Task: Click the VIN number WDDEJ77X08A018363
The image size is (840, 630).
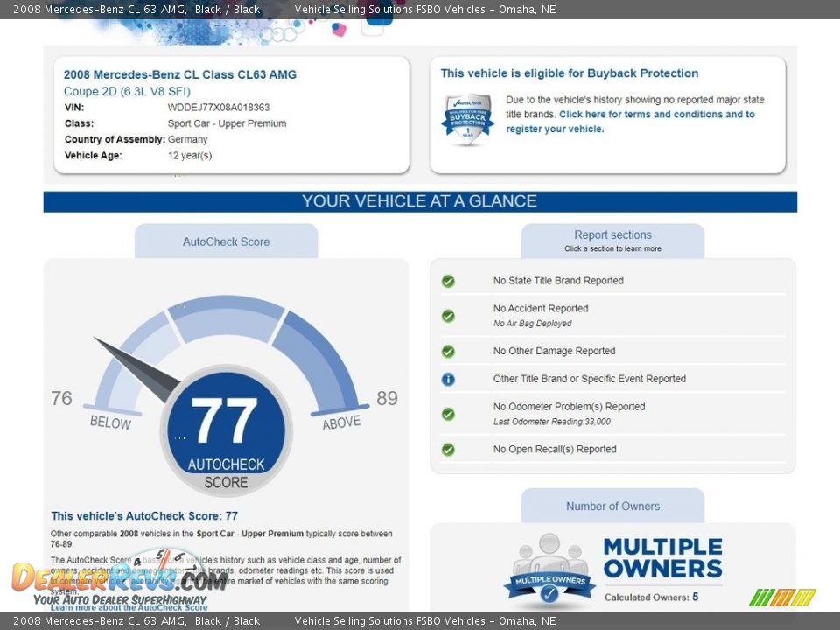Action: coord(219,107)
